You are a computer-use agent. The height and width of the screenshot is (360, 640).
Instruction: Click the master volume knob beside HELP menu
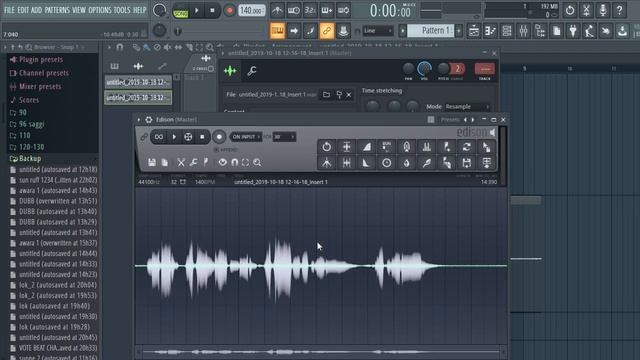point(159,10)
